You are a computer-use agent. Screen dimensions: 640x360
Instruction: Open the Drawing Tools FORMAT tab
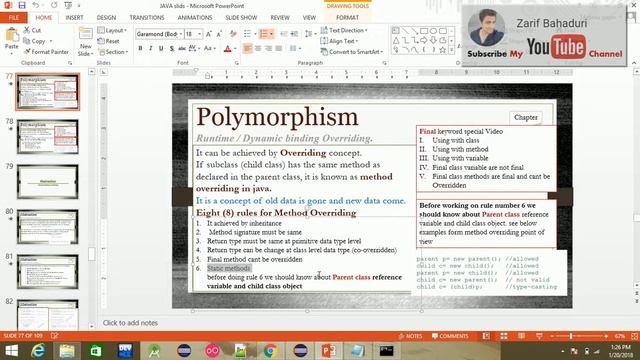[347, 18]
